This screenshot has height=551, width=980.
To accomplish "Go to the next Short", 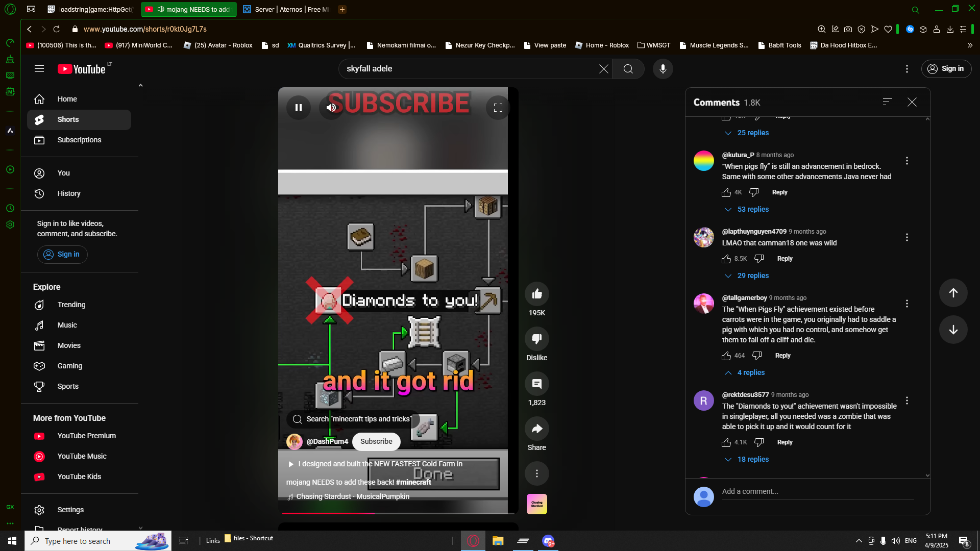I will coord(953,330).
